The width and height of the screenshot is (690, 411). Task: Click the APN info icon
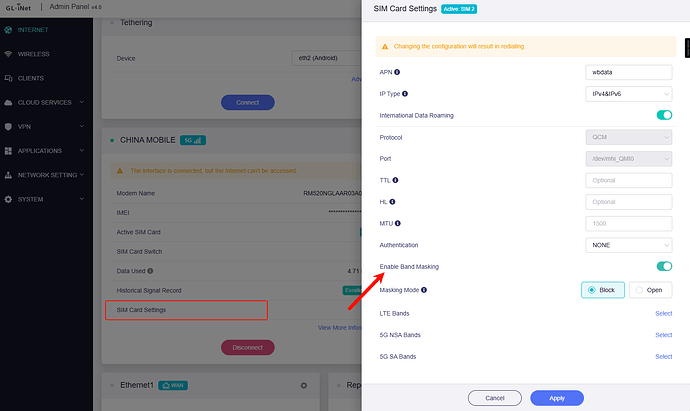pos(396,72)
